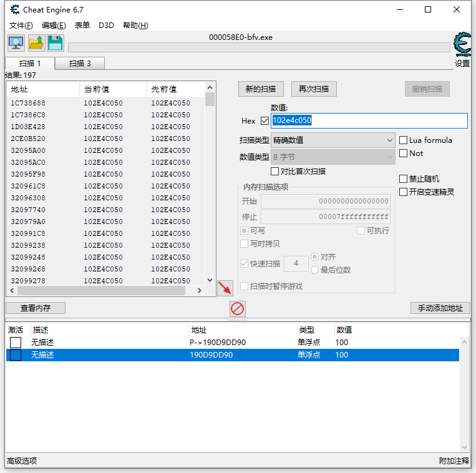Click 撤销扫描 button
This screenshot has width=476, height=473.
[427, 89]
